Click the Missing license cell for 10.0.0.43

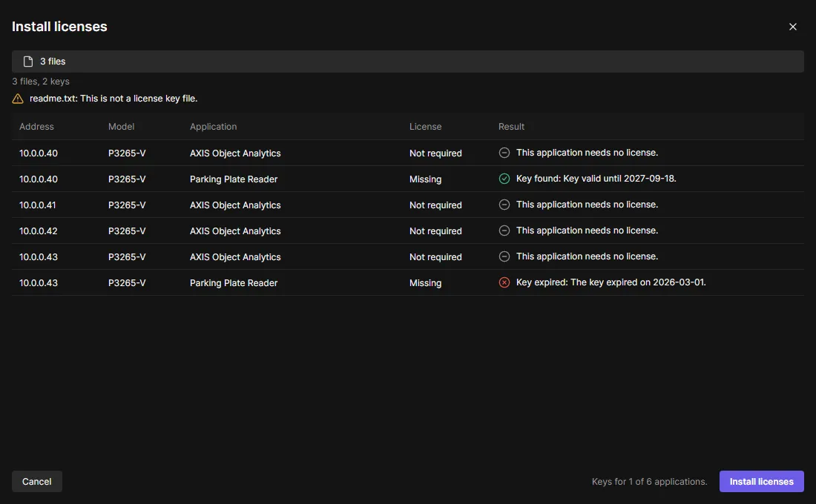click(x=425, y=283)
